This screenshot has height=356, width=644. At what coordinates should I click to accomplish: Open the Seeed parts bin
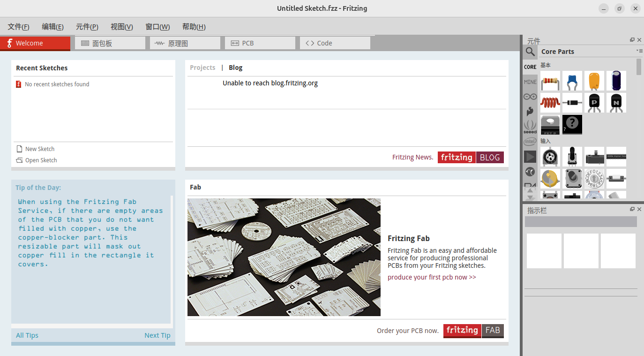[530, 126]
